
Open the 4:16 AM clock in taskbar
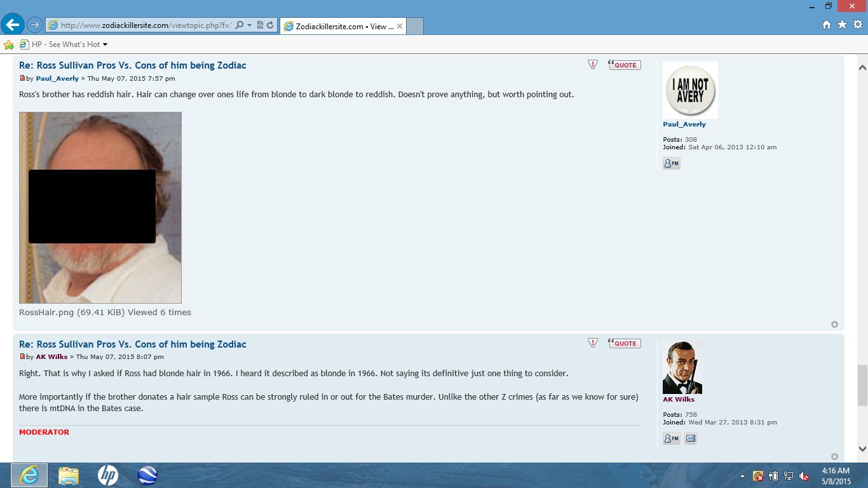pos(836,476)
